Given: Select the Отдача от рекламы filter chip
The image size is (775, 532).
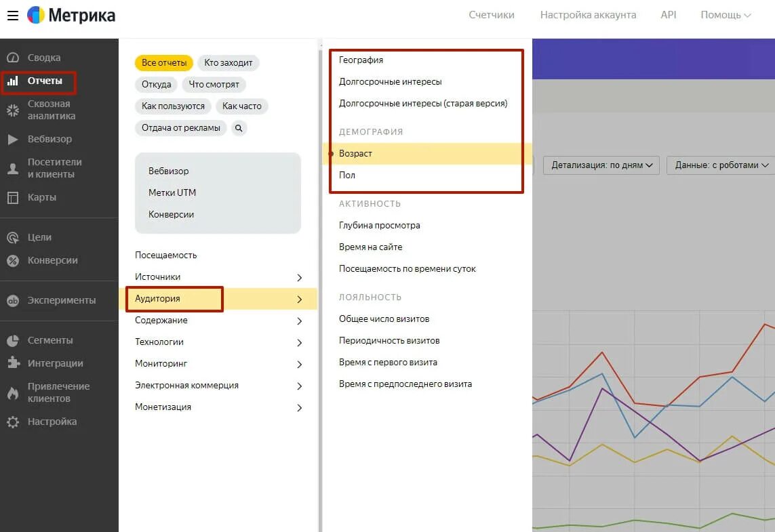Looking at the screenshot, I should tap(181, 128).
